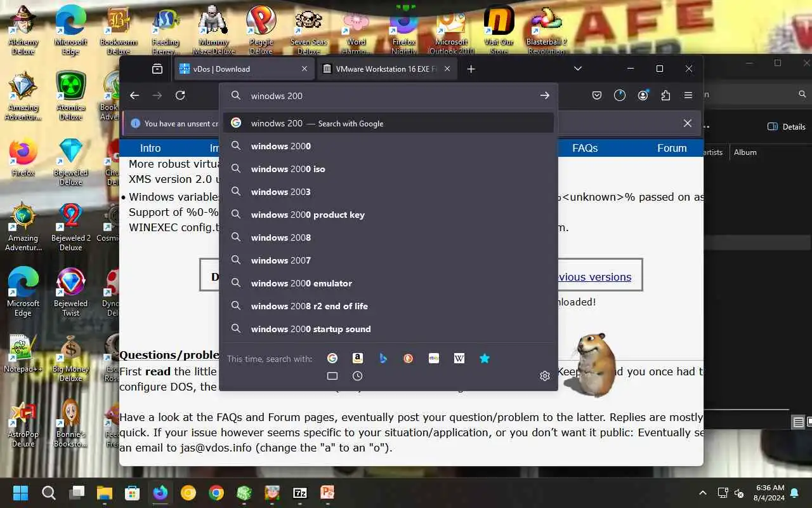This screenshot has width=812, height=508.
Task: Open Firefox View button in tab strip
Action: click(157, 69)
